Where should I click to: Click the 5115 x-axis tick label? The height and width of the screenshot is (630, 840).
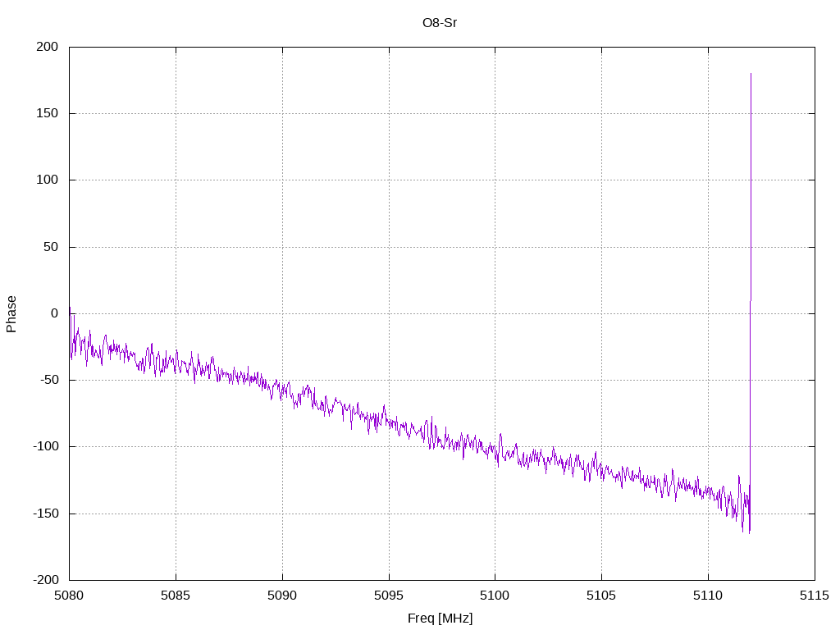point(815,596)
